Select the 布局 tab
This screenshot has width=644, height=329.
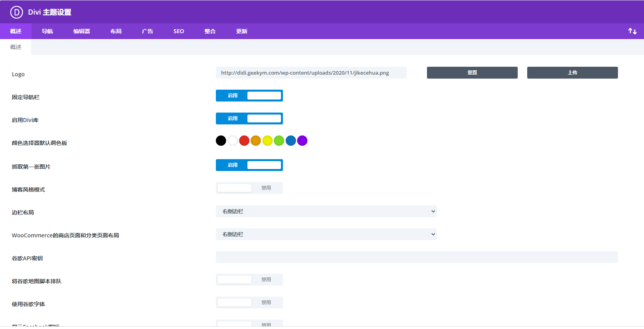[116, 31]
